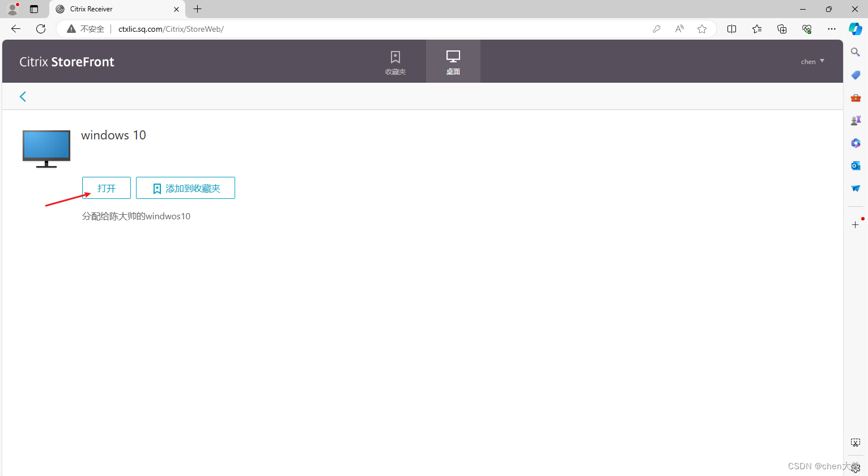Open sidebar shopping tag icon
Screen dimensions: 868x476
pyautogui.click(x=856, y=75)
